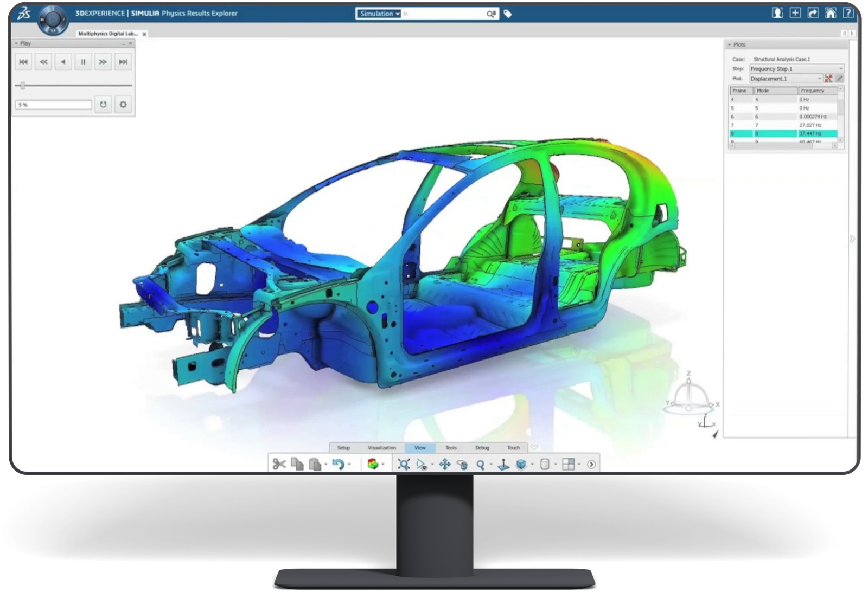Click the tag icon beside search
Screen dimensions: 868x592
(508, 14)
